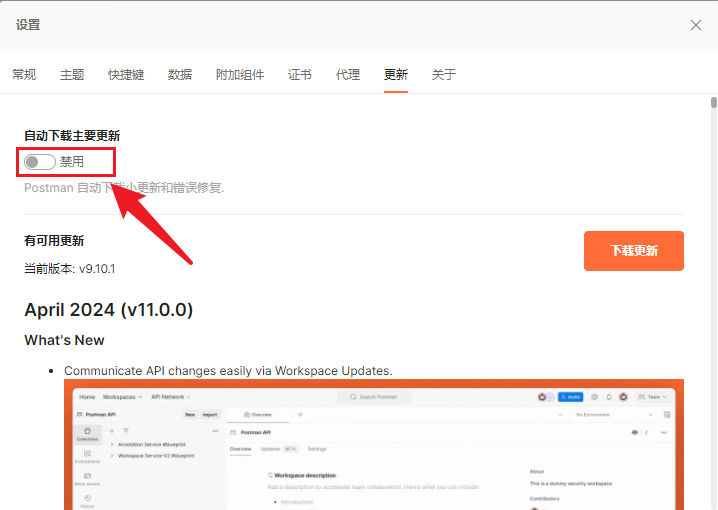Click the Workspace Updates bullet text
This screenshot has width=718, height=510.
pyautogui.click(x=228, y=371)
